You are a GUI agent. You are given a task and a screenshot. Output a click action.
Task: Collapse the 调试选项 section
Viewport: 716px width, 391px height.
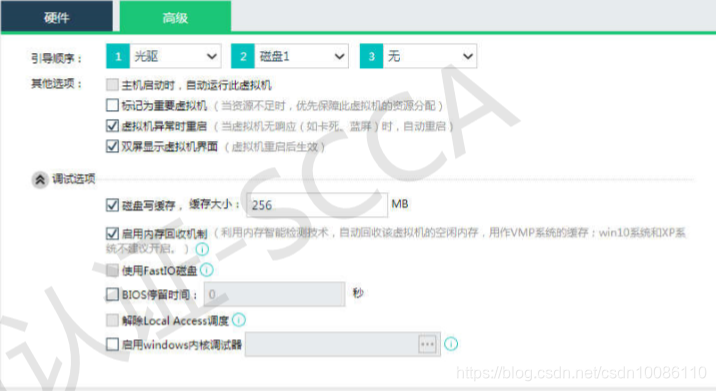click(x=40, y=180)
